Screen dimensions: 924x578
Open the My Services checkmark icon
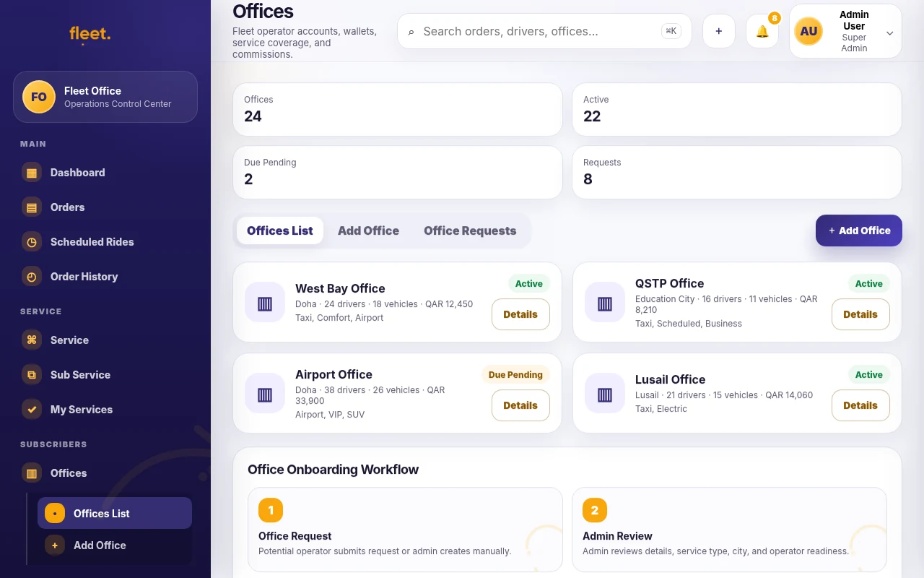(x=32, y=410)
